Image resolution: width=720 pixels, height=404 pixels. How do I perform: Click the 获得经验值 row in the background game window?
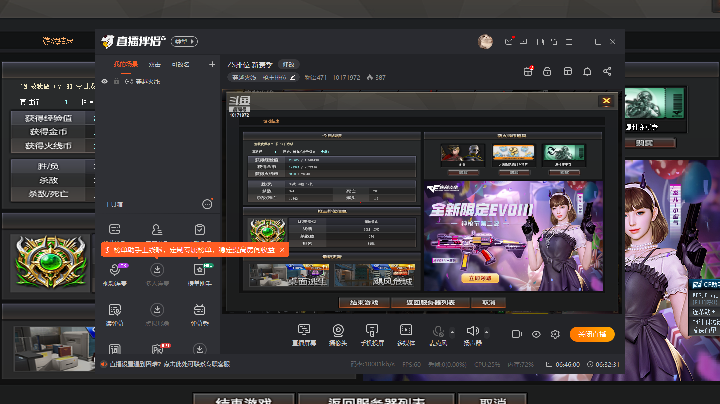coord(53,118)
